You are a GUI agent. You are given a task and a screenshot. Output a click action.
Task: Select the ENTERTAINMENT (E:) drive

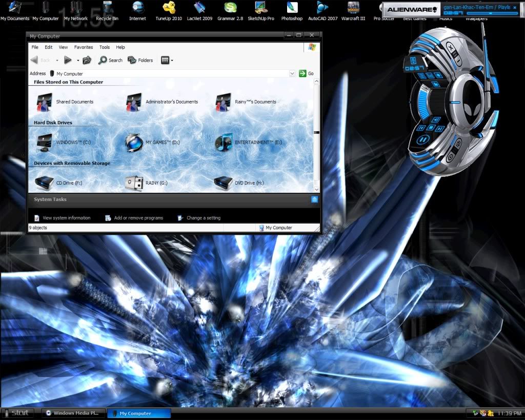point(248,143)
